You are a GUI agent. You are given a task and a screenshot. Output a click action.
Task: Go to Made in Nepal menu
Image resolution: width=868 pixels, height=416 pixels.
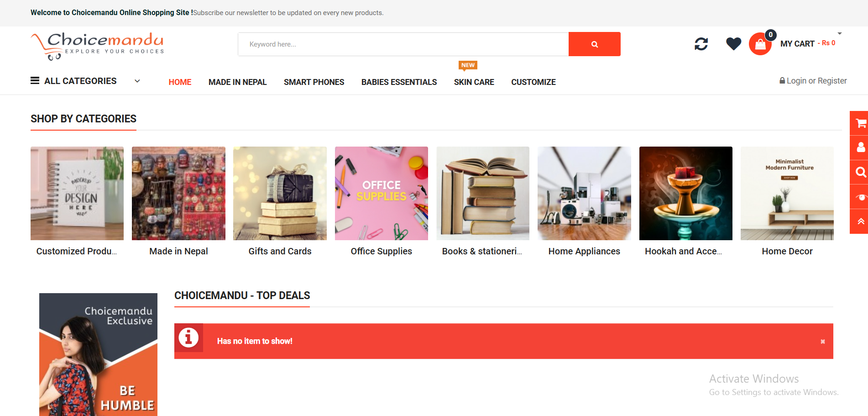[237, 82]
